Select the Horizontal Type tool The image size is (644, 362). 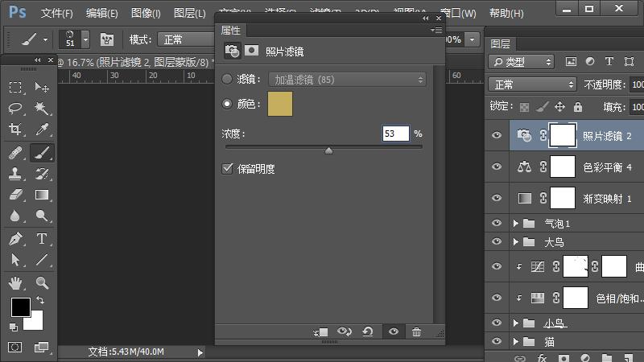[x=42, y=239]
